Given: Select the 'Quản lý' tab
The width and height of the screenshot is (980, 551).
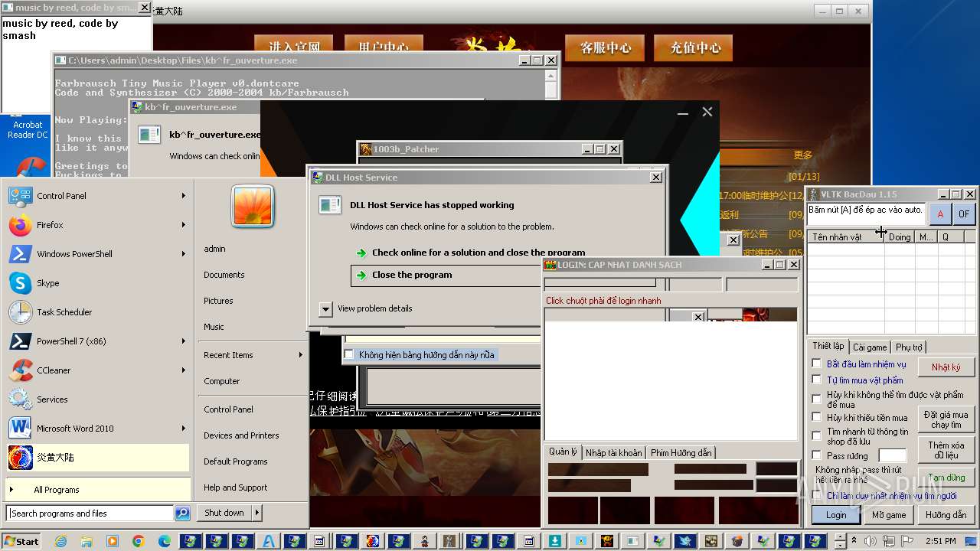Looking at the screenshot, I should (x=563, y=452).
